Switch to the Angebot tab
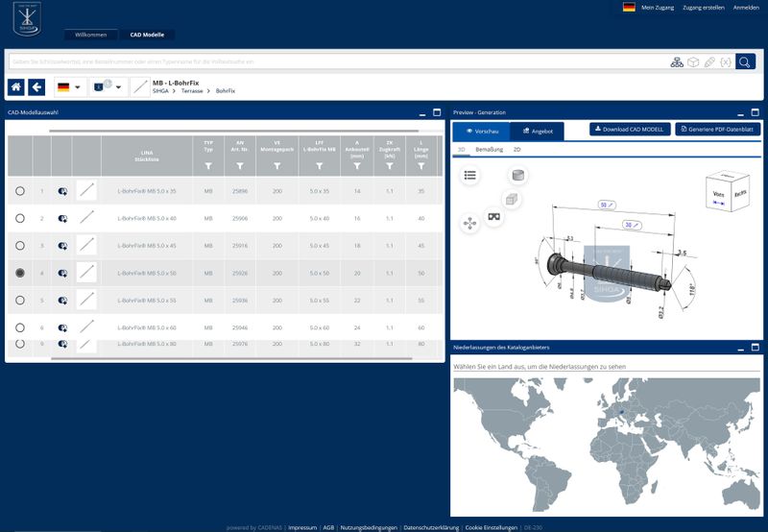This screenshot has width=768, height=532. pos(537,130)
